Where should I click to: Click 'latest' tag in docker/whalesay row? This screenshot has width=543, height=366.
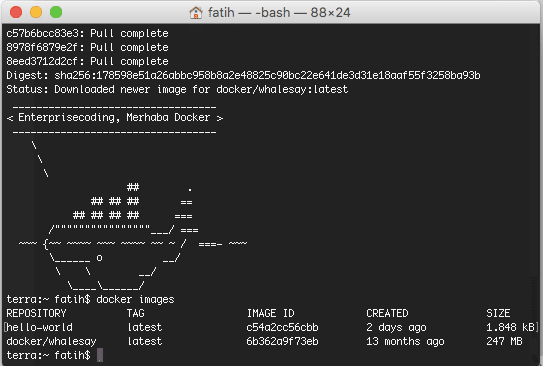click(144, 341)
